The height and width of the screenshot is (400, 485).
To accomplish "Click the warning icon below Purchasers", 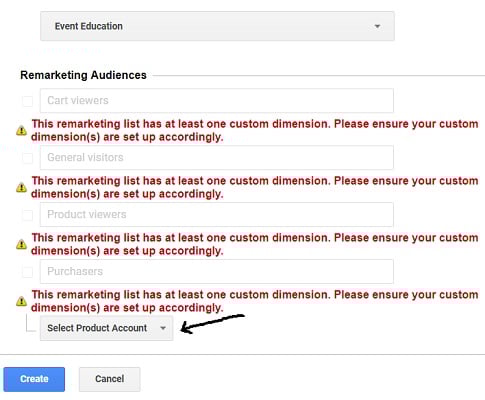I will click(21, 302).
